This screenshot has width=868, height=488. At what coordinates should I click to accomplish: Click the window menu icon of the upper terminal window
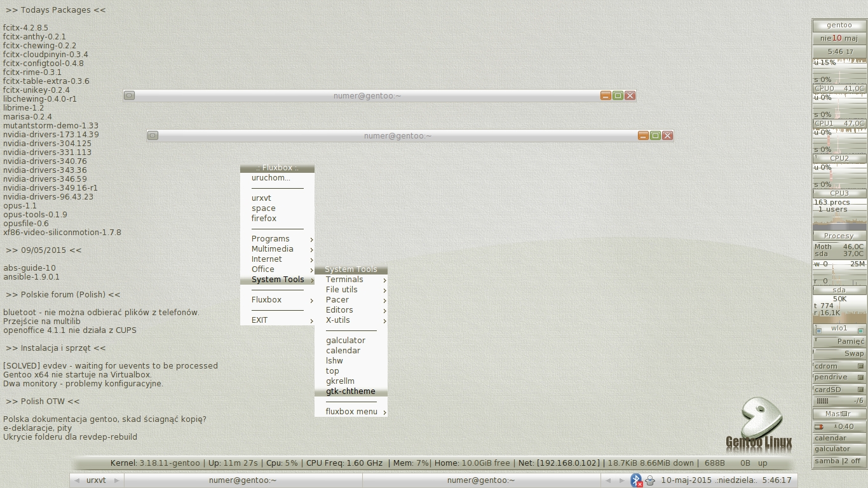(x=129, y=96)
